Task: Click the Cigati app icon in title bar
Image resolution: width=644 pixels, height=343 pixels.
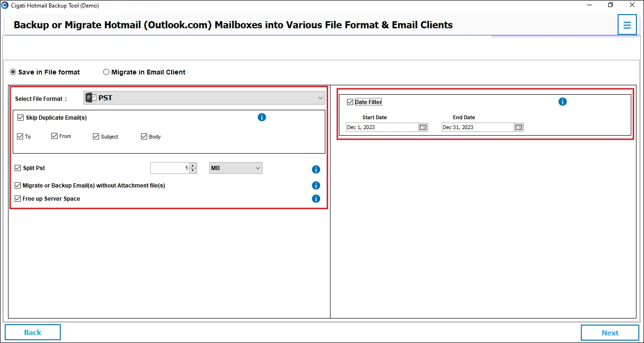Action: [5, 5]
